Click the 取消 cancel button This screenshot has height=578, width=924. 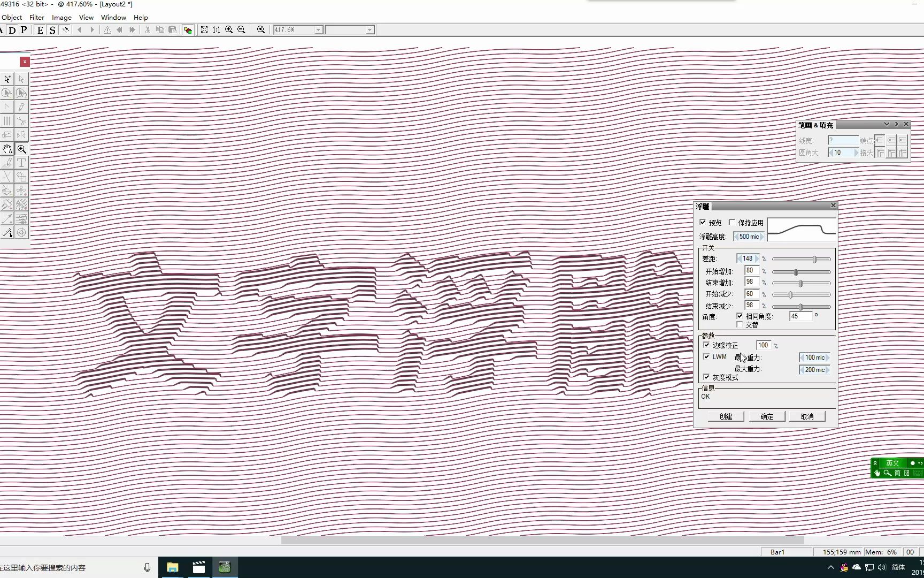(x=807, y=416)
